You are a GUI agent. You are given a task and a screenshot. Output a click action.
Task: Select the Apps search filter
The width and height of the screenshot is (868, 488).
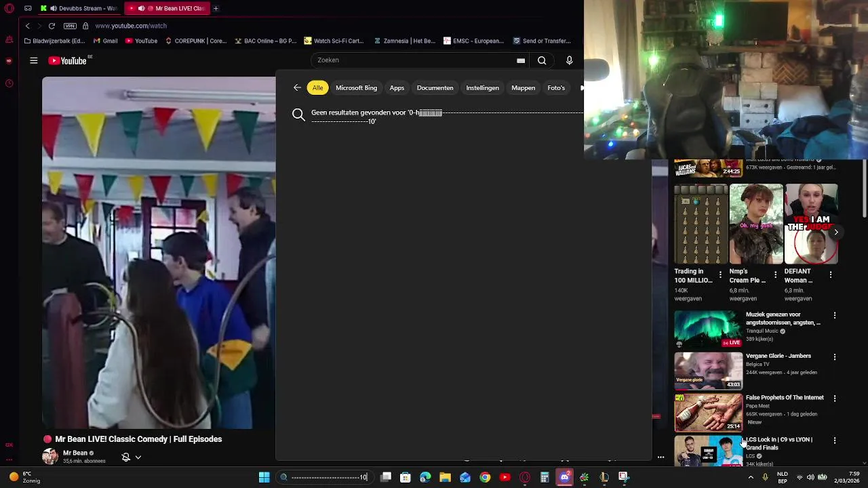coord(397,87)
